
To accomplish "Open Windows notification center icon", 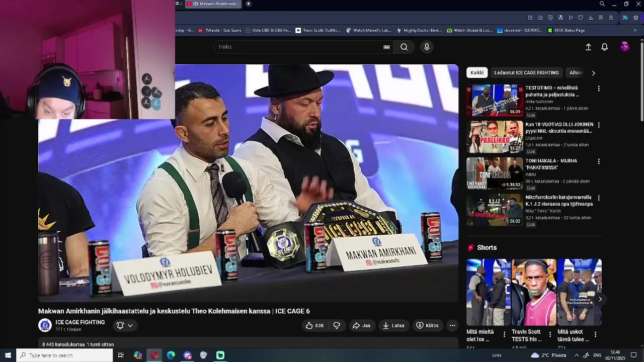I will 633,355.
